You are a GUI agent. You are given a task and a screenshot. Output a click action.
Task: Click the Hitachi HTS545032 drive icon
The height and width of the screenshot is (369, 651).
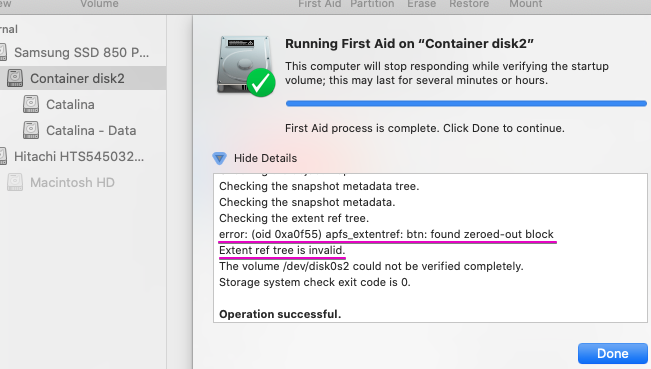[3, 156]
